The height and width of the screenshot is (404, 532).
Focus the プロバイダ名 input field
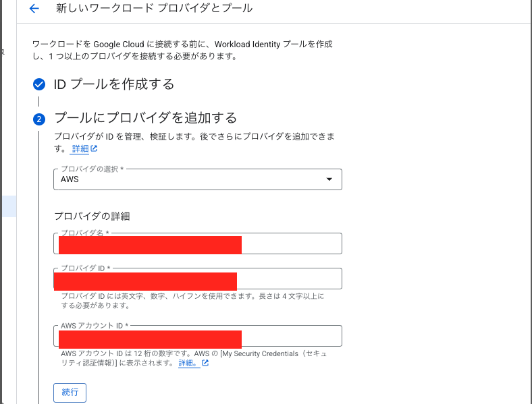[x=197, y=243]
